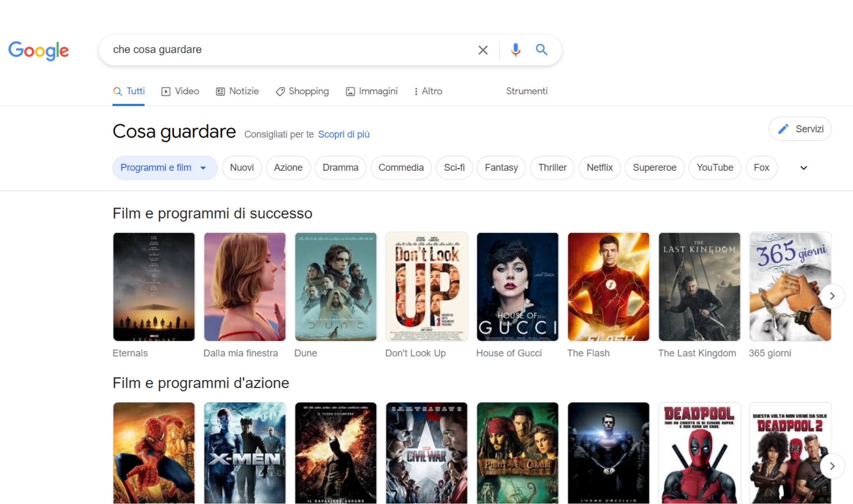
Task: Show more action films with right arrow
Action: pyautogui.click(x=832, y=466)
